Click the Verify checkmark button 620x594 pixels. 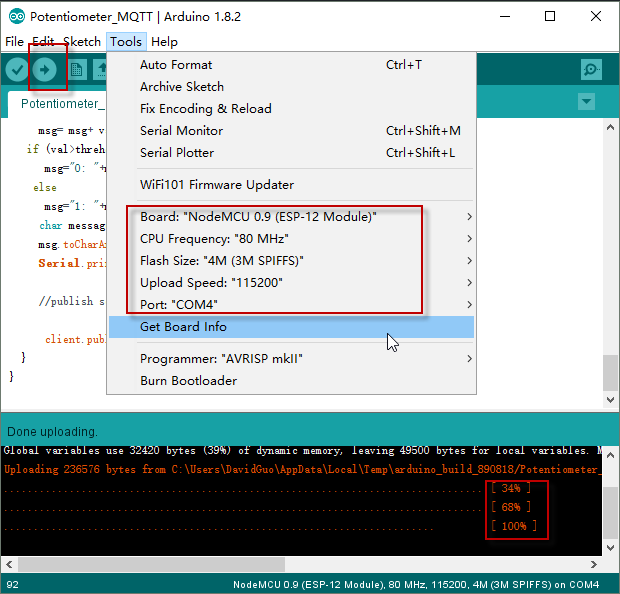[17, 70]
